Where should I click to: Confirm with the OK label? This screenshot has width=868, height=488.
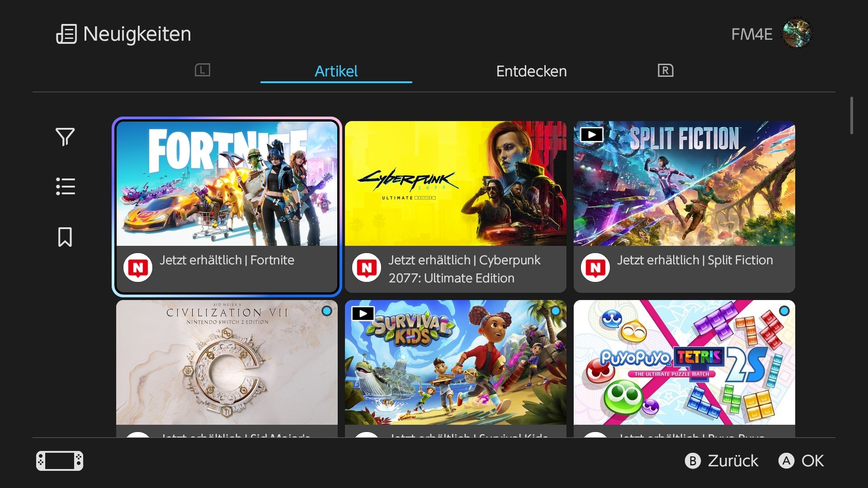coord(812,461)
